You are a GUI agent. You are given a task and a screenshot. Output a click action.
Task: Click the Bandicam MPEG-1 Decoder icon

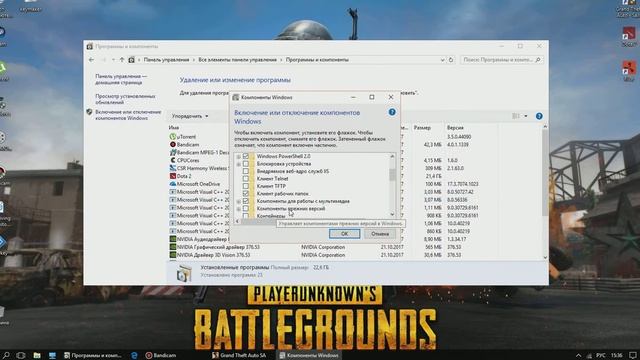[173, 152]
